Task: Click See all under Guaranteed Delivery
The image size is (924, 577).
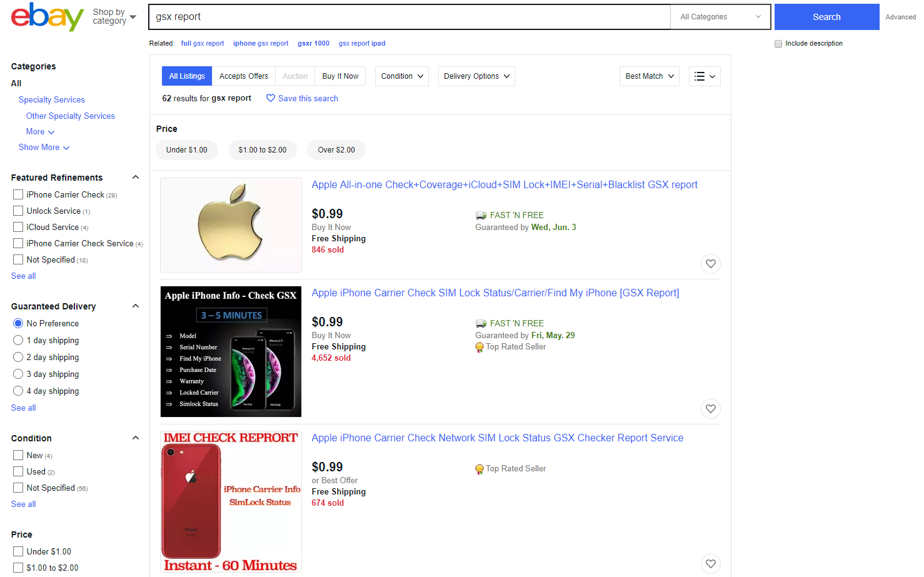Action: click(24, 408)
